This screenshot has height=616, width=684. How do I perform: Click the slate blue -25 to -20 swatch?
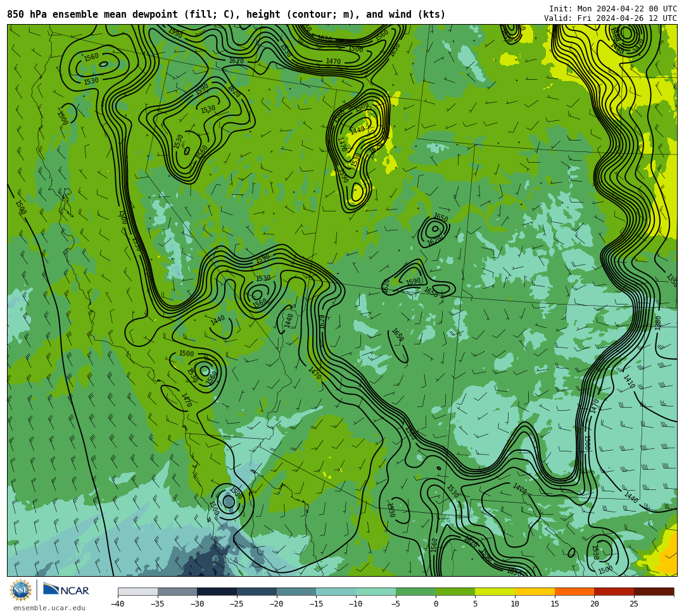[x=257, y=591]
